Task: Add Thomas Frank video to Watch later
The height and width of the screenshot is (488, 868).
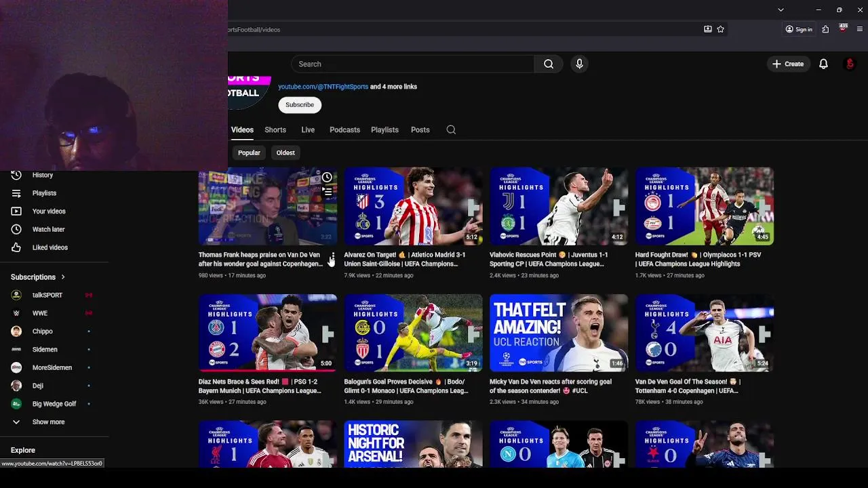Action: tap(327, 178)
